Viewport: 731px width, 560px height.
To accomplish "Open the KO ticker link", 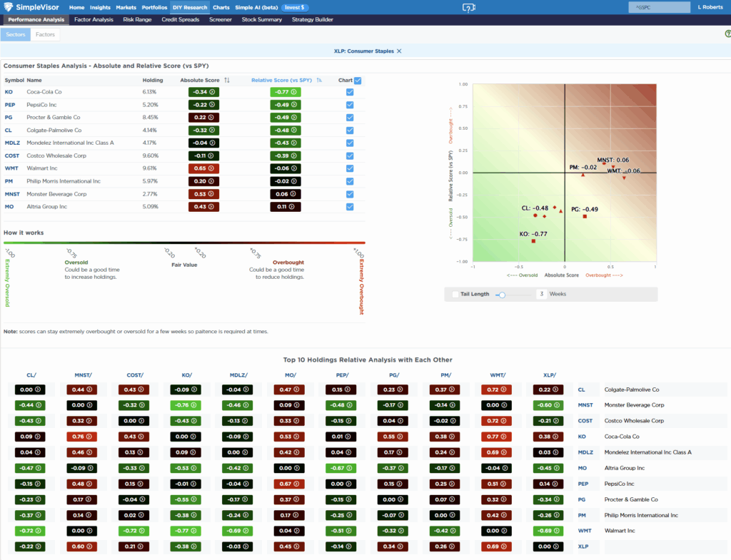I will (9, 92).
